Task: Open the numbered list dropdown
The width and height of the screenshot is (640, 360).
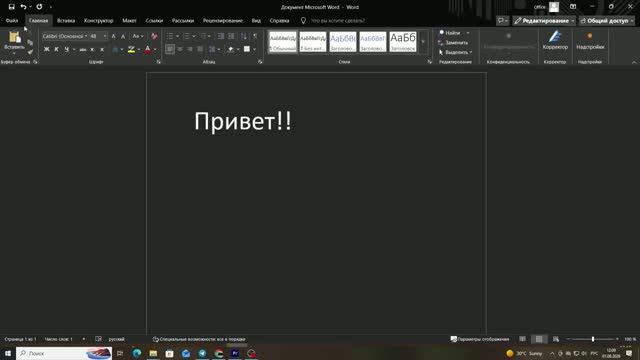Action: (x=193, y=36)
